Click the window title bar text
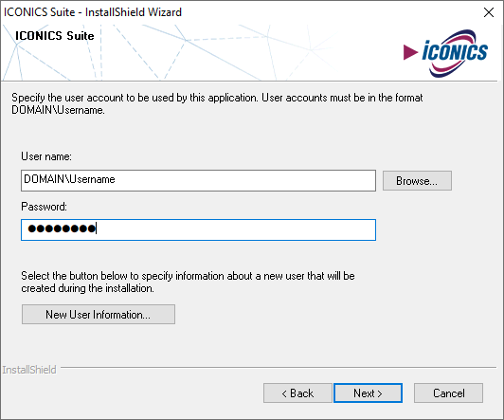Screen dimensions: 504x420 [x=93, y=12]
